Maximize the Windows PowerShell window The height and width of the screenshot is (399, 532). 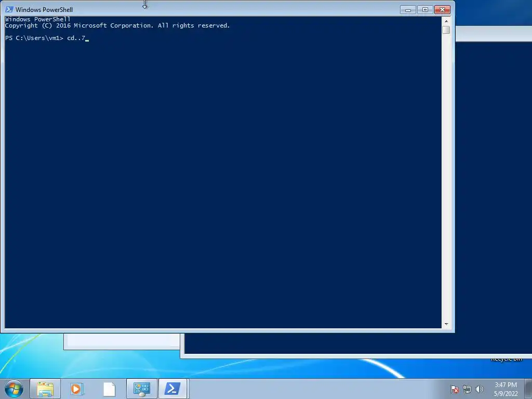point(425,10)
